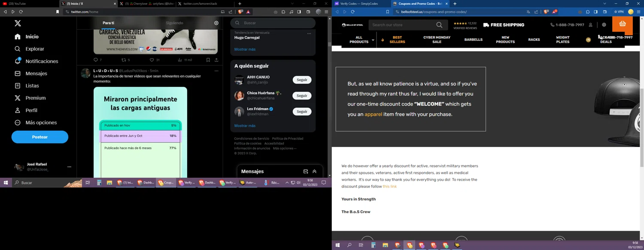The width and height of the screenshot is (644, 250).
Task: Open timeline settings gear icon
Action: tap(216, 23)
